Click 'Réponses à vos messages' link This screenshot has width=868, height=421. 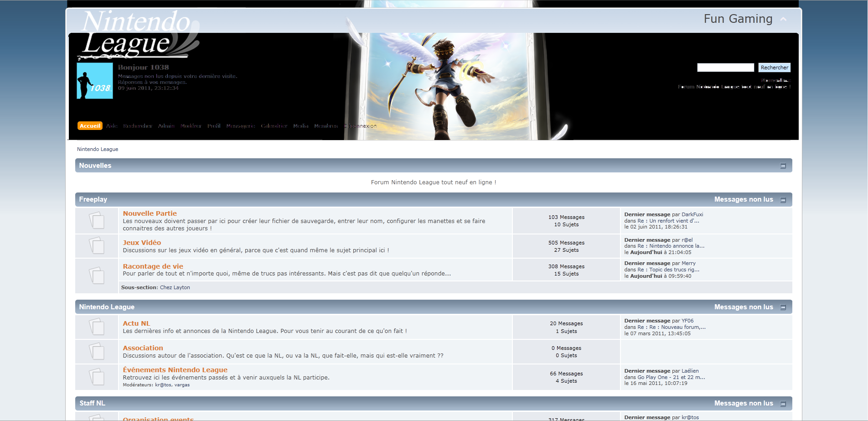[152, 82]
